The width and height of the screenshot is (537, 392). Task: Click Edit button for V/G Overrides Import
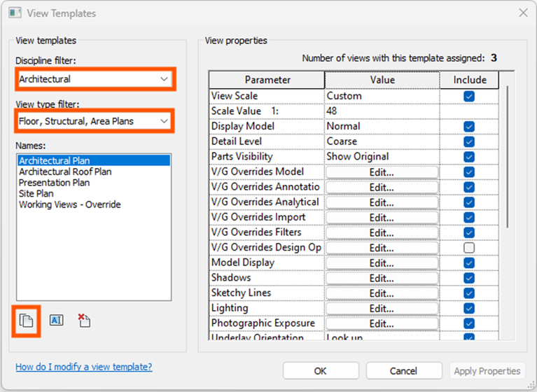click(x=382, y=218)
